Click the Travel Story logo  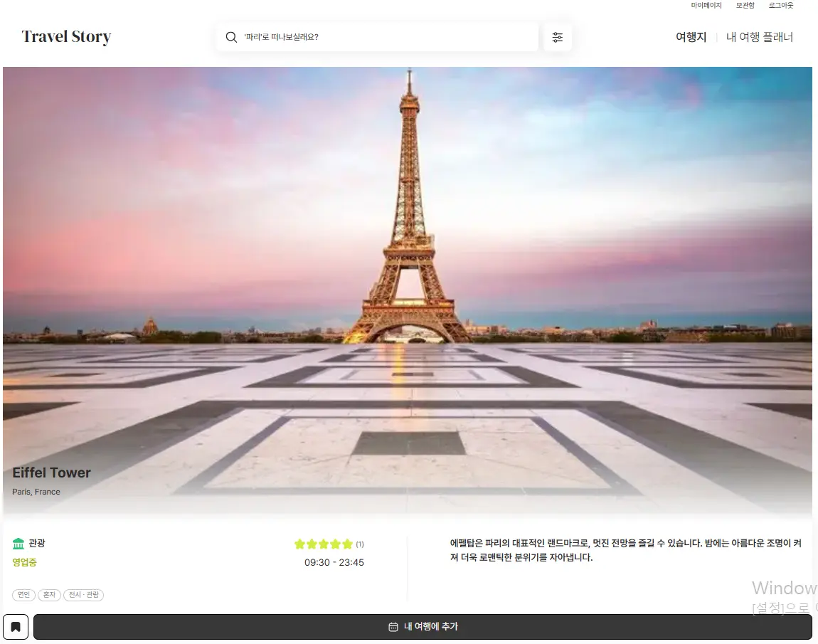point(66,36)
